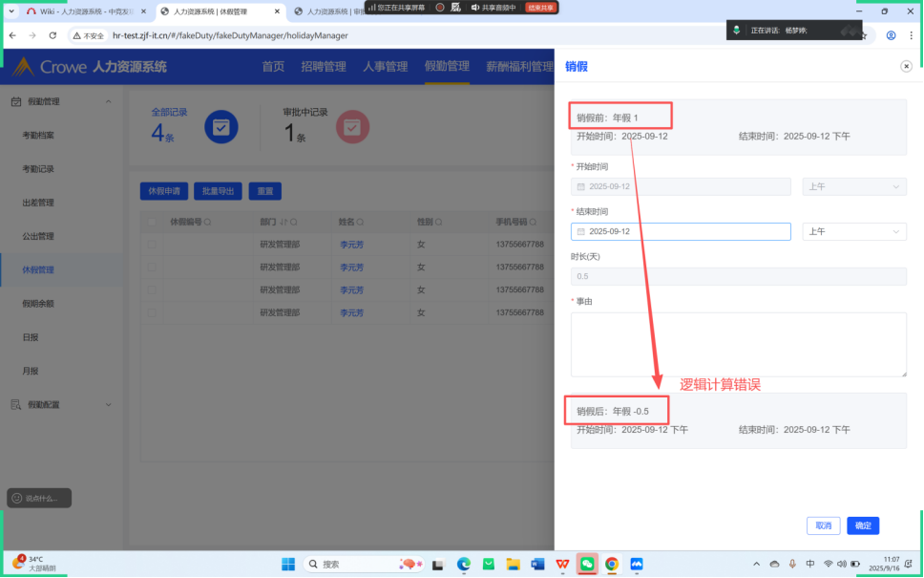The width and height of the screenshot is (924, 578).
Task: Click the Crowe logo in the header
Action: (x=51, y=67)
